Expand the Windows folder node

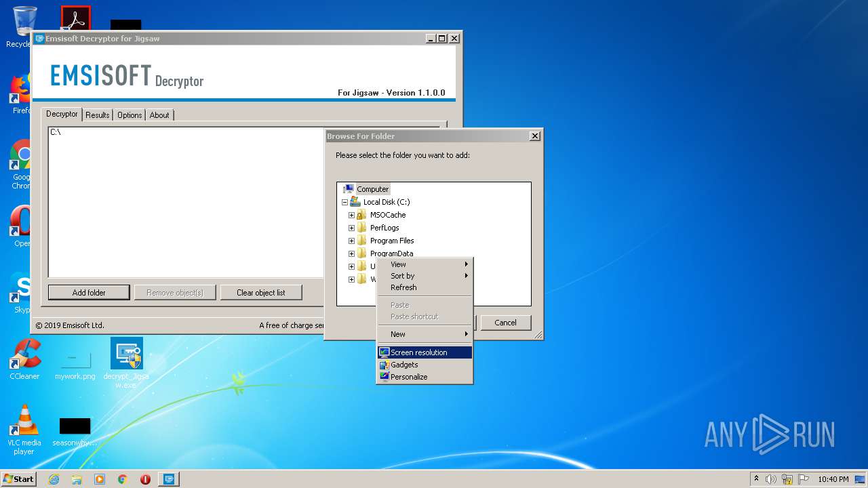[351, 279]
